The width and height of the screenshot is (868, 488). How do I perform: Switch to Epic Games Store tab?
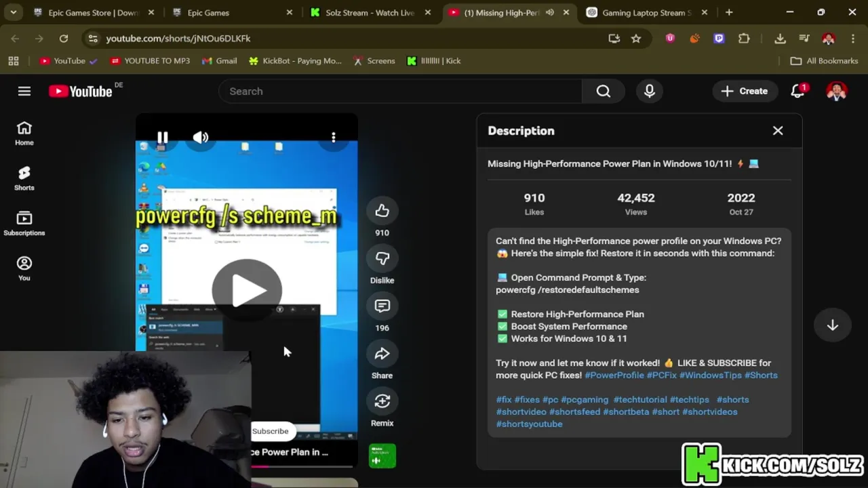point(94,12)
